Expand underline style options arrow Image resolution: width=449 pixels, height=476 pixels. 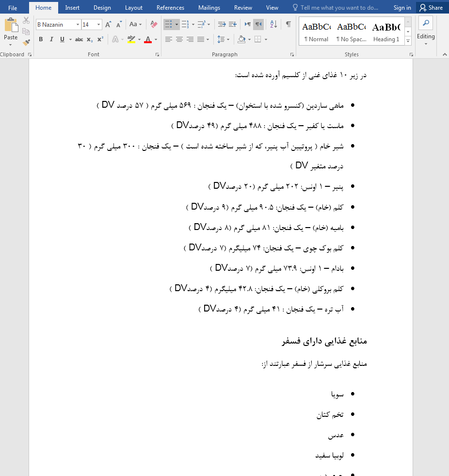[70, 39]
